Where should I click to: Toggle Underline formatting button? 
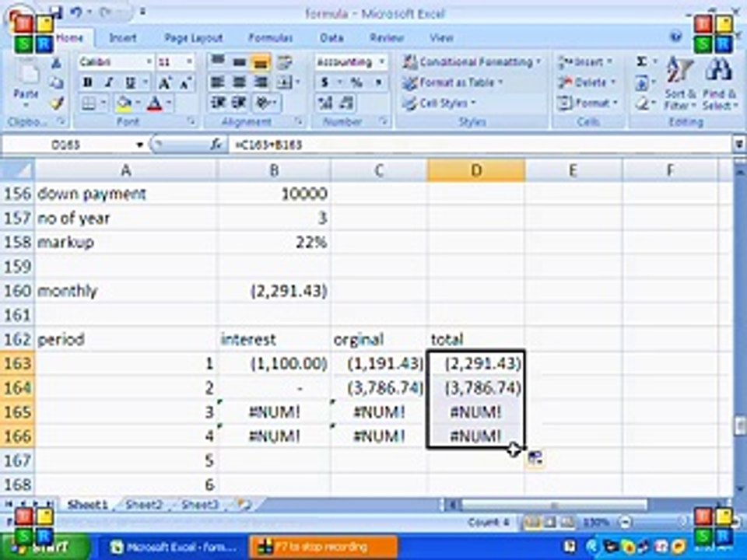click(130, 82)
